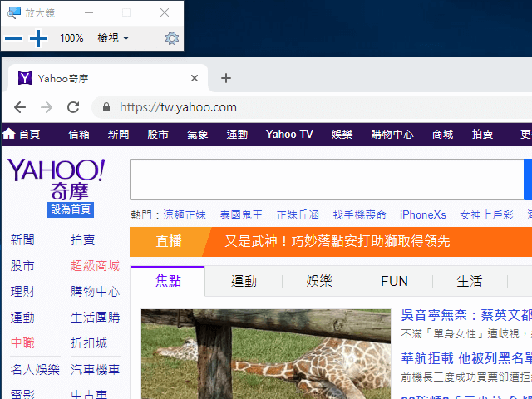
Task: Click the address bar URL tw.yahoo.com
Action: pos(178,107)
